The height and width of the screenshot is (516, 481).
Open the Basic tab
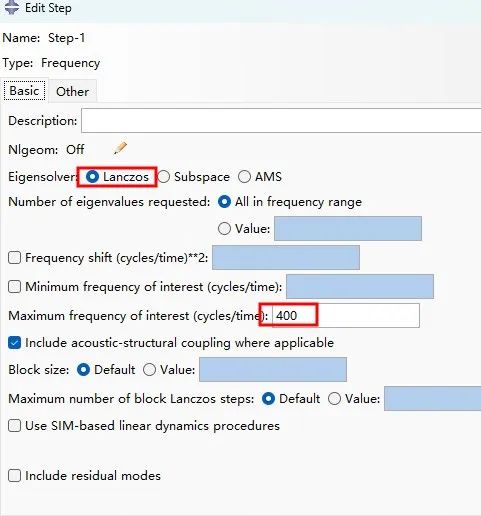click(24, 90)
